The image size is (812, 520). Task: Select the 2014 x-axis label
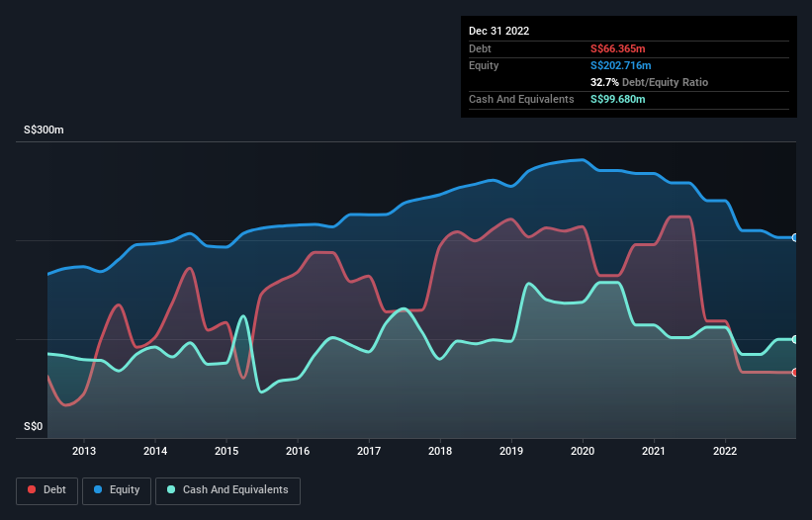[155, 451]
